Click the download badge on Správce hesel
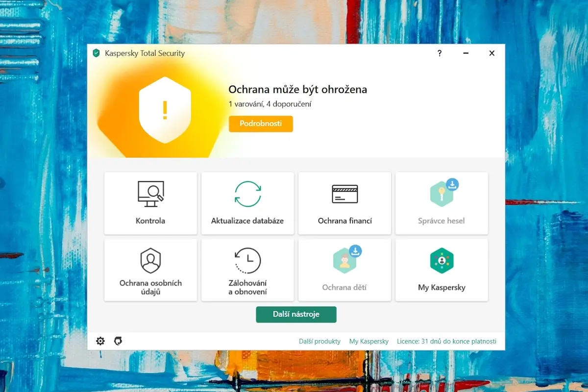 click(x=453, y=184)
